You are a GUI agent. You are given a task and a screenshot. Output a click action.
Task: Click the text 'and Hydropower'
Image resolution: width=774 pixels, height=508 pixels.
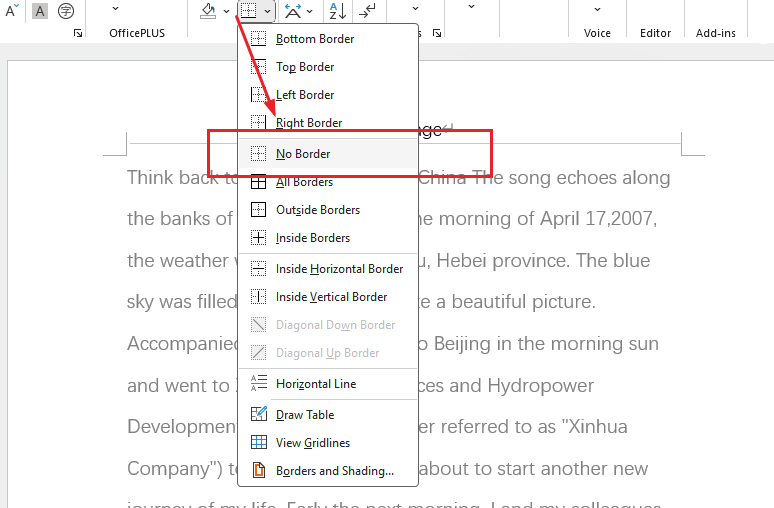pyautogui.click(x=521, y=386)
